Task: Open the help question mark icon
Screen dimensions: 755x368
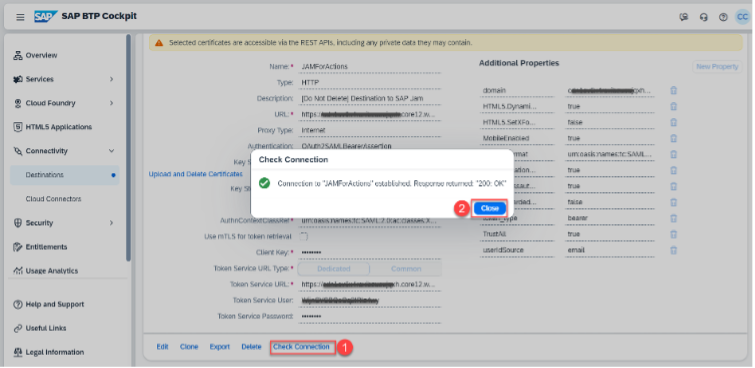Action: pyautogui.click(x=723, y=17)
